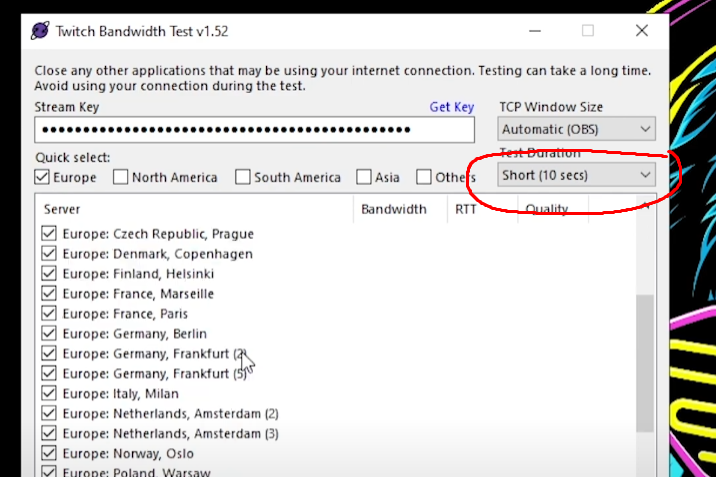Uncheck Finland, Helsinki server
The width and height of the screenshot is (716, 477).
pyautogui.click(x=49, y=273)
